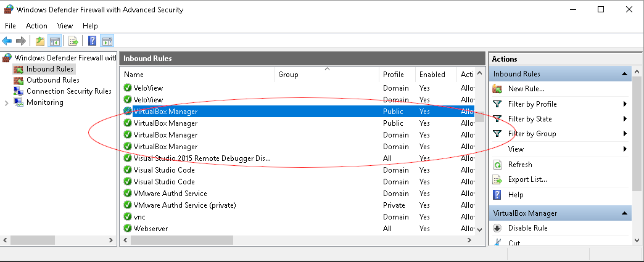Image resolution: width=644 pixels, height=262 pixels.
Task: Click the Filter by Group funnel icon
Action: pos(497,133)
